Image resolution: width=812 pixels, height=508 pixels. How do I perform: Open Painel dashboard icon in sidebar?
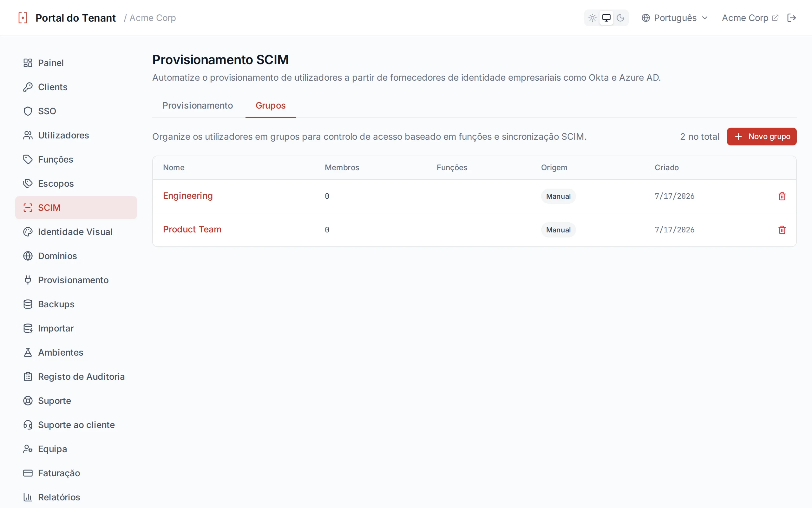point(28,63)
